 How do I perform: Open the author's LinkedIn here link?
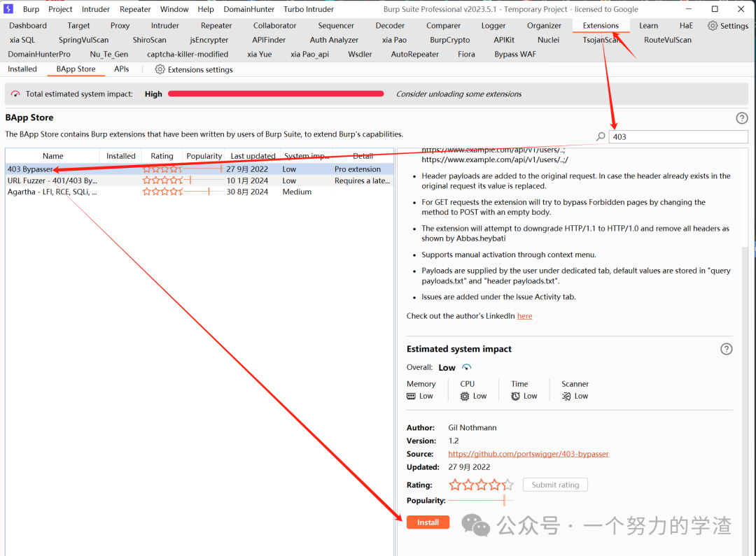[524, 316]
